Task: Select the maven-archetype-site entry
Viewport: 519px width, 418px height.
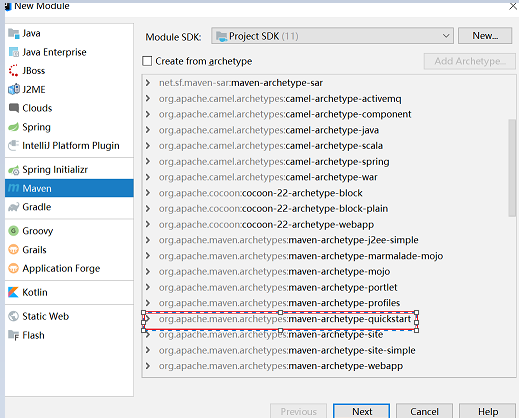Action: pos(271,334)
